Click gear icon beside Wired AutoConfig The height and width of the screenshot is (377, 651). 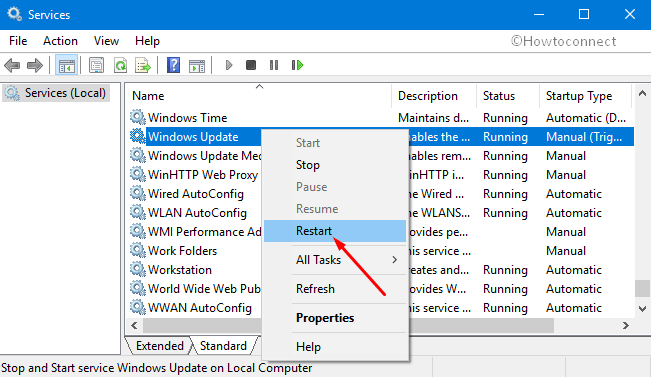(137, 193)
